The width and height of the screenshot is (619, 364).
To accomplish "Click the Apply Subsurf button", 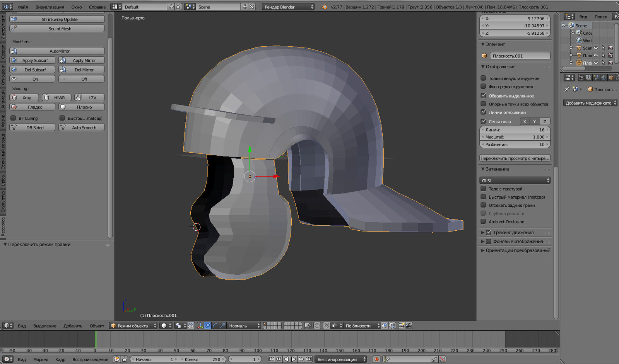I will tap(32, 60).
